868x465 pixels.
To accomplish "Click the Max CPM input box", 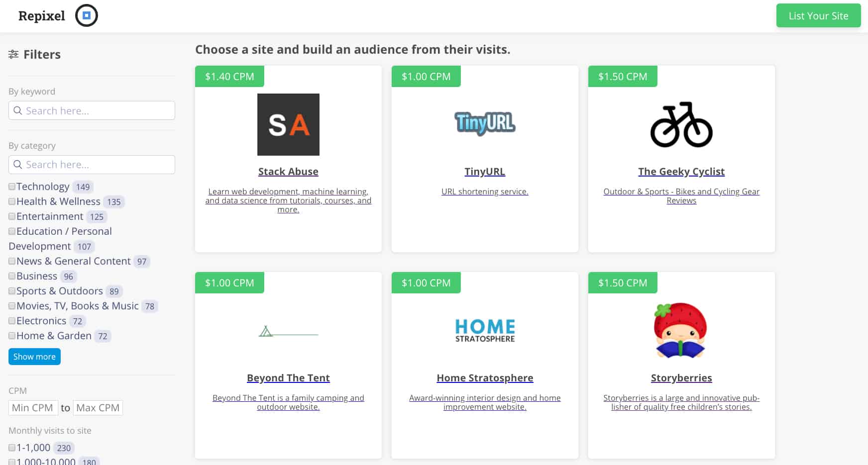I will pos(98,408).
